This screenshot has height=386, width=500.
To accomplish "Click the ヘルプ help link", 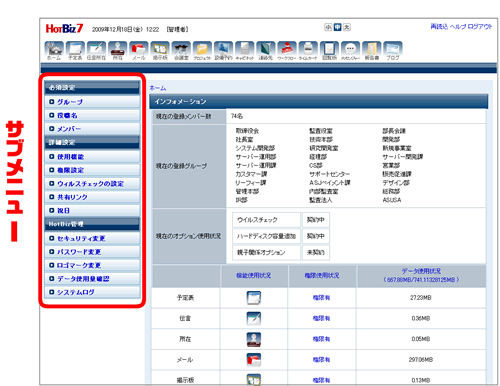I will [x=458, y=26].
